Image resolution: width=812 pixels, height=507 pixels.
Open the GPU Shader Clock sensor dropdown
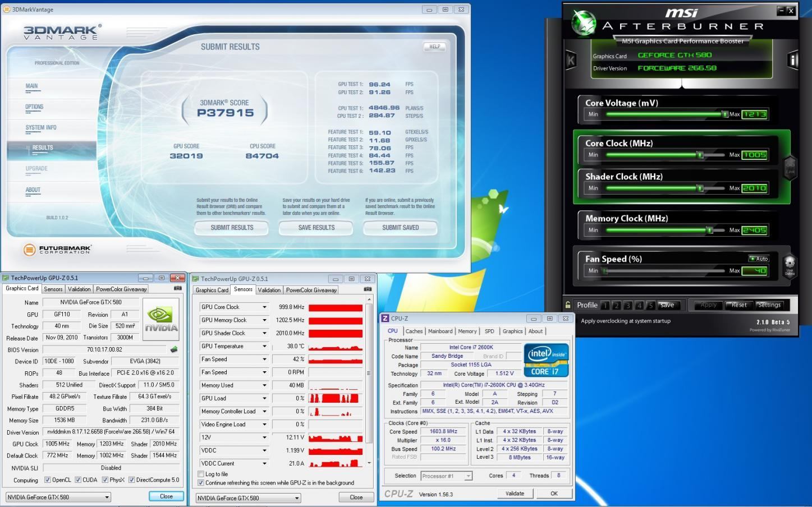coord(264,333)
